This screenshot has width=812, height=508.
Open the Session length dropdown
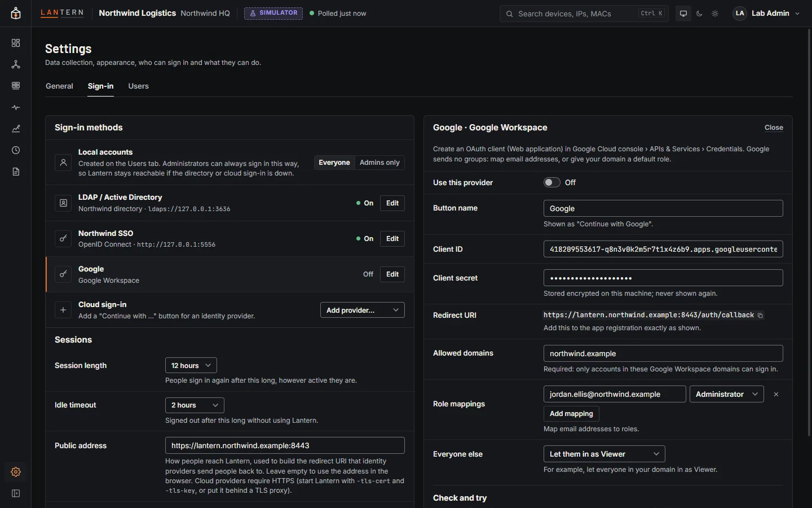(x=191, y=365)
